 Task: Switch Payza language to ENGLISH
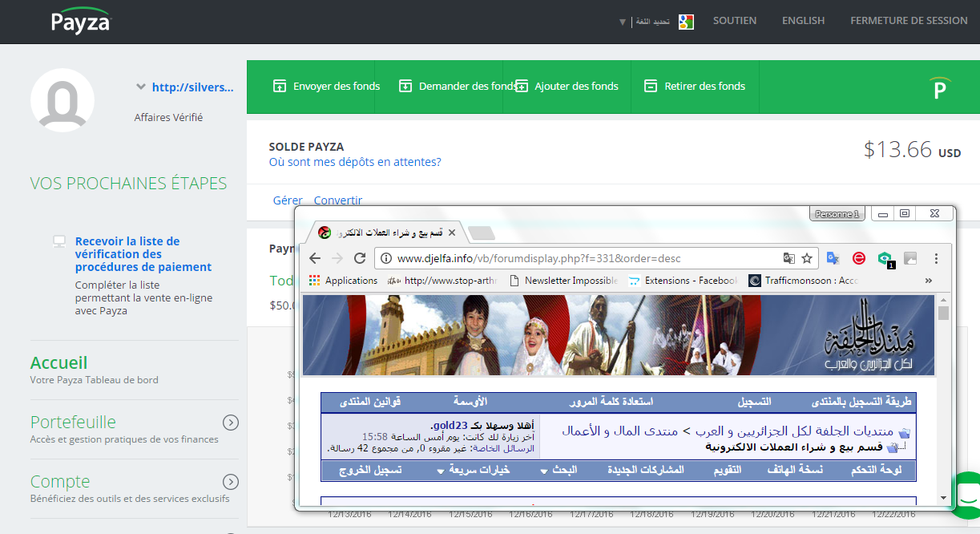click(804, 21)
